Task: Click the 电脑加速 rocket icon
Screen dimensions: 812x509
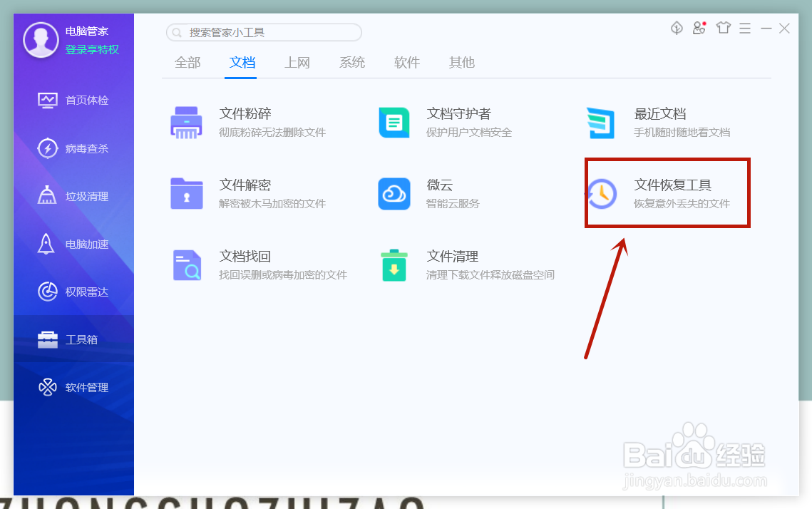Action: tap(46, 244)
